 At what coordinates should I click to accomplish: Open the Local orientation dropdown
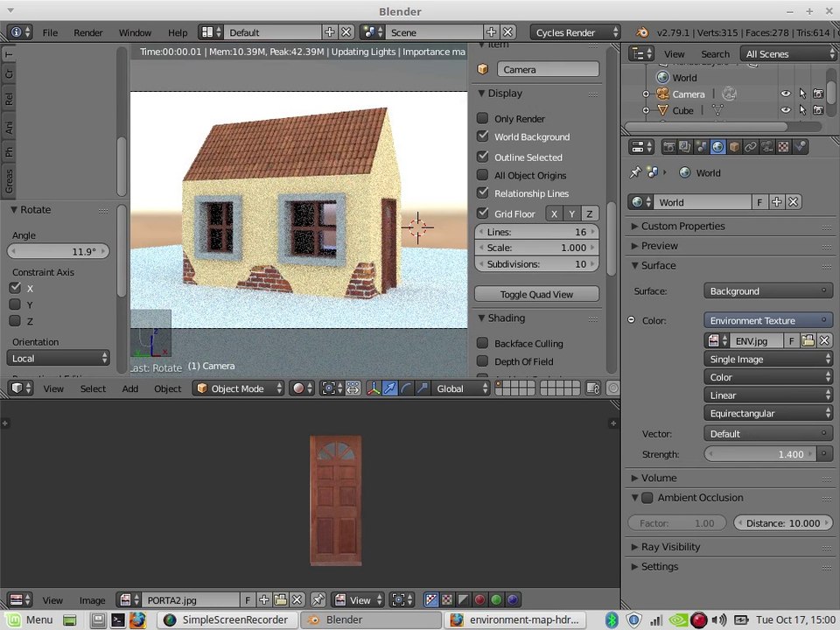(59, 358)
